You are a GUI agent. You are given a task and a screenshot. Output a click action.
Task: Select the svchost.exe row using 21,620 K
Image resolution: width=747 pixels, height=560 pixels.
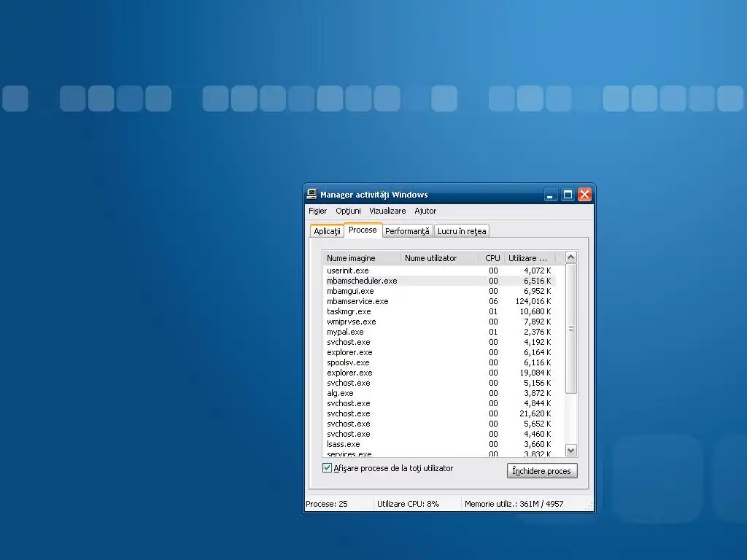pos(438,413)
